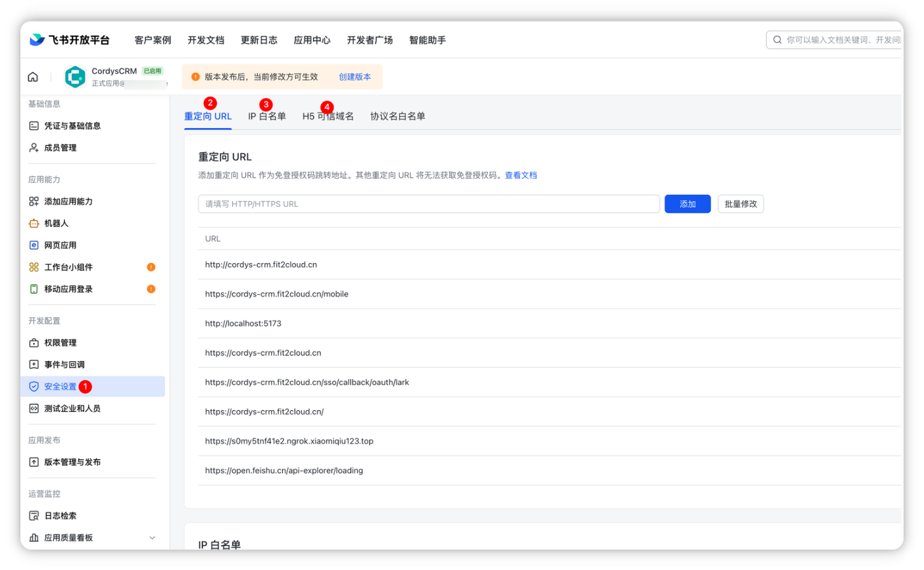Click the 工作台小组件 widget icon
Screen dimensions: 924x570
point(34,267)
